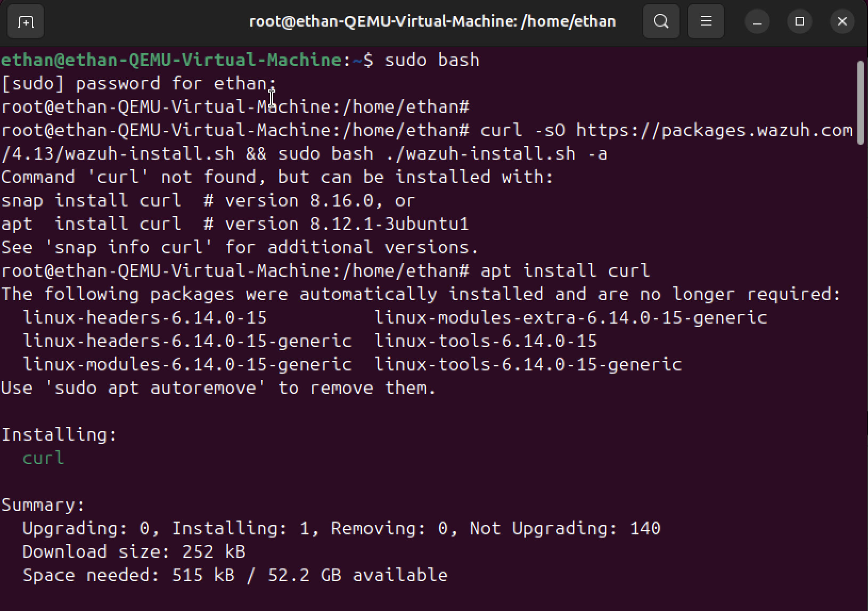The image size is (868, 611).
Task: Click the '[sudo] password for ethan' prompt line
Action: click(138, 84)
